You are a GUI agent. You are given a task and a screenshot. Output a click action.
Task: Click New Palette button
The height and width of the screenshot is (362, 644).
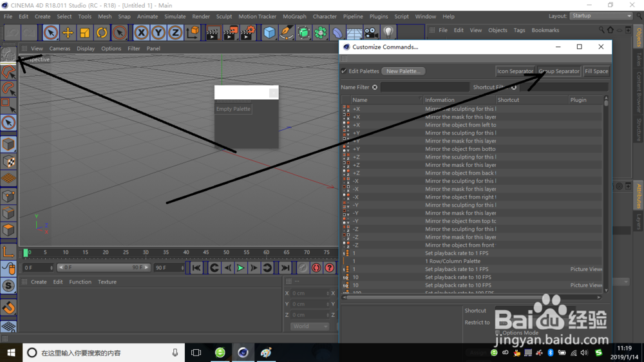pos(403,71)
